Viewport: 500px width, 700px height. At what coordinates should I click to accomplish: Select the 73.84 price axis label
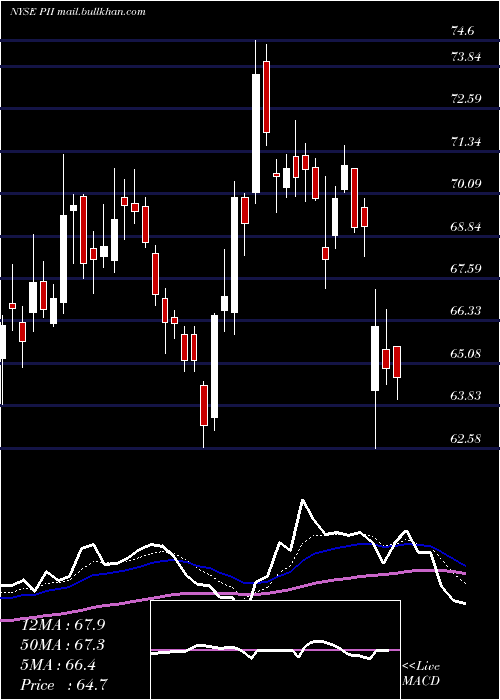(466, 57)
